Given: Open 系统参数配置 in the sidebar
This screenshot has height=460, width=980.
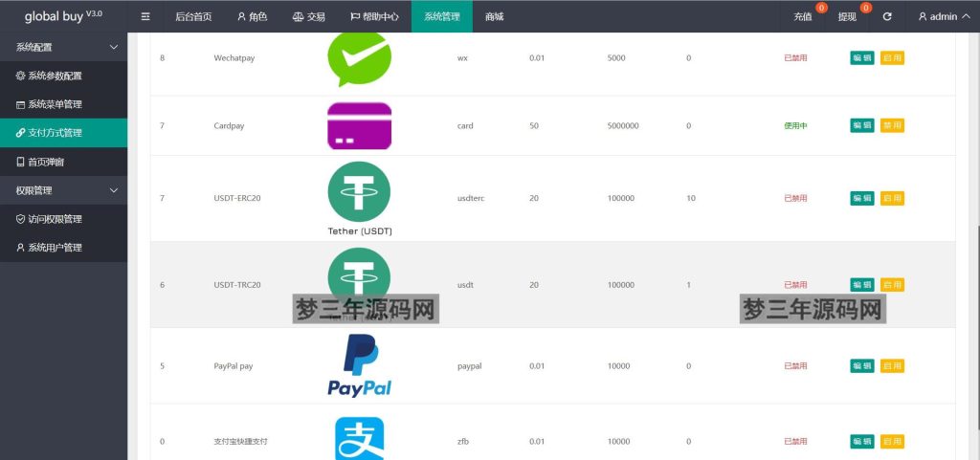Looking at the screenshot, I should coord(64,76).
